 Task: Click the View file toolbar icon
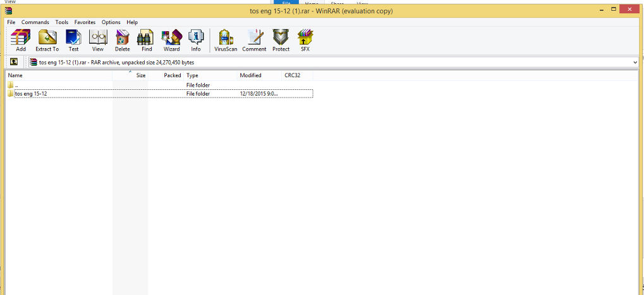pos(97,40)
